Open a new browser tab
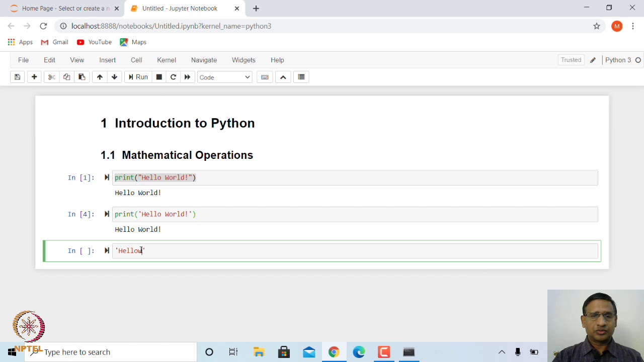The width and height of the screenshot is (644, 362). [256, 9]
